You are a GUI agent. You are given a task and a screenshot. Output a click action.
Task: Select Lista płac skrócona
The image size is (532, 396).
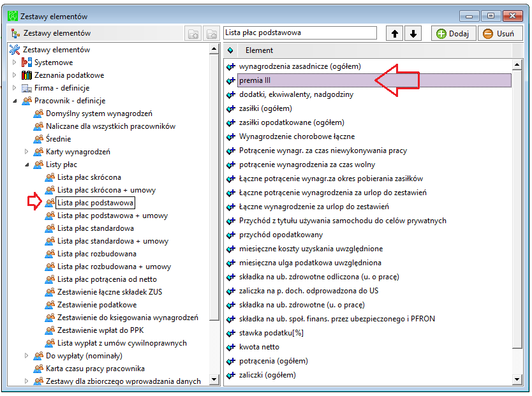point(89,177)
